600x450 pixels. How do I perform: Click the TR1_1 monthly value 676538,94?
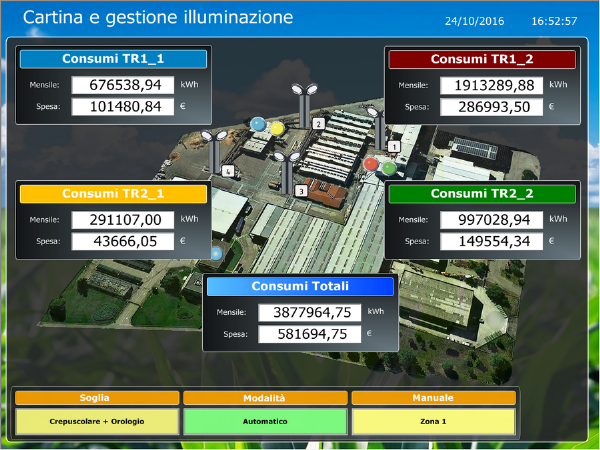[123, 85]
